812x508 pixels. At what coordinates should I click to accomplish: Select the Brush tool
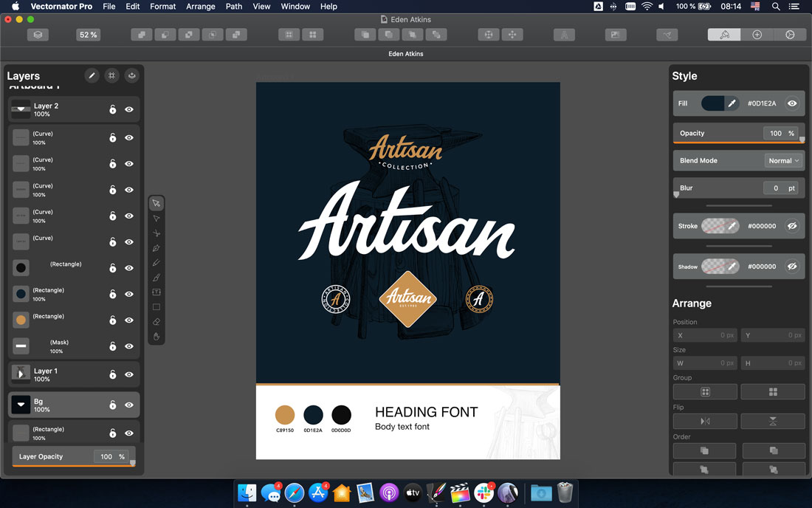[156, 278]
